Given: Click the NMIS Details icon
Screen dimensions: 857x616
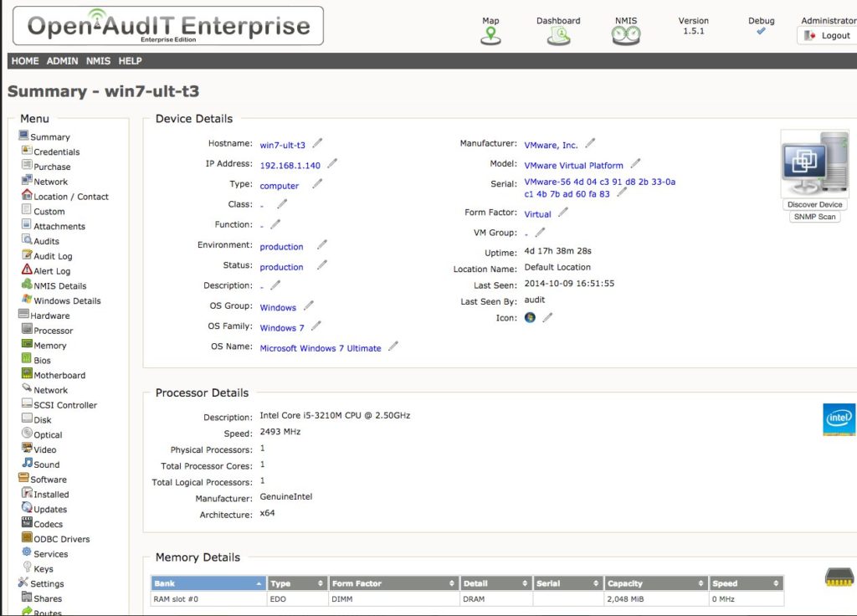Looking at the screenshot, I should point(27,284).
